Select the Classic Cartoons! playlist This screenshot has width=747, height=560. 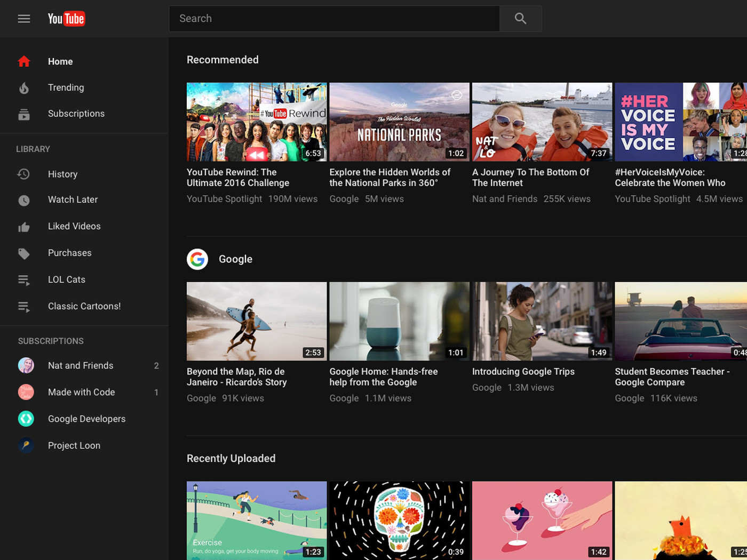(84, 306)
